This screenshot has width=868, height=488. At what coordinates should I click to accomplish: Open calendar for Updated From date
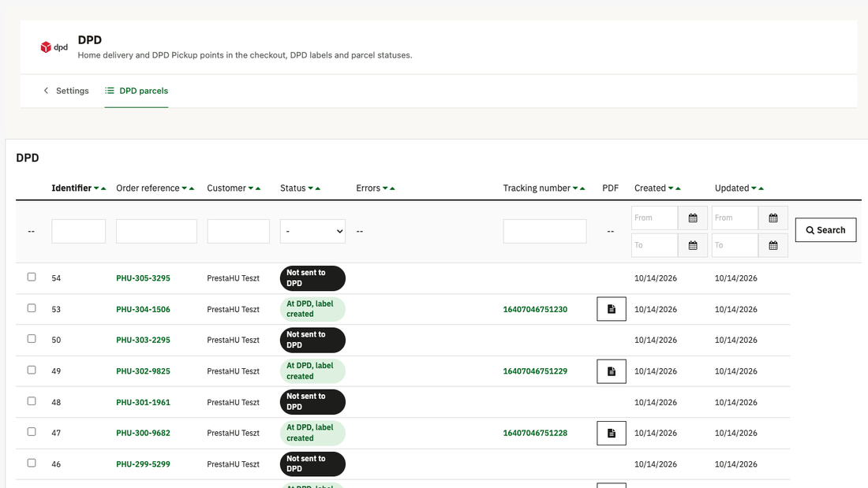[x=773, y=218]
